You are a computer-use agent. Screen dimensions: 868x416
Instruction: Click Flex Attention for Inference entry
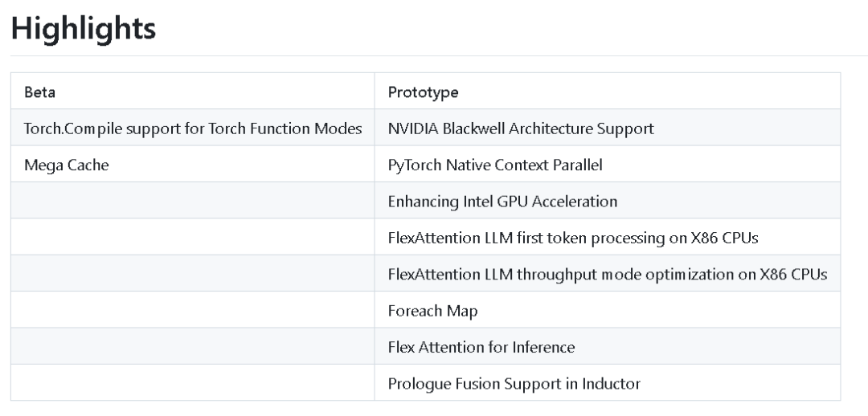[481, 348]
